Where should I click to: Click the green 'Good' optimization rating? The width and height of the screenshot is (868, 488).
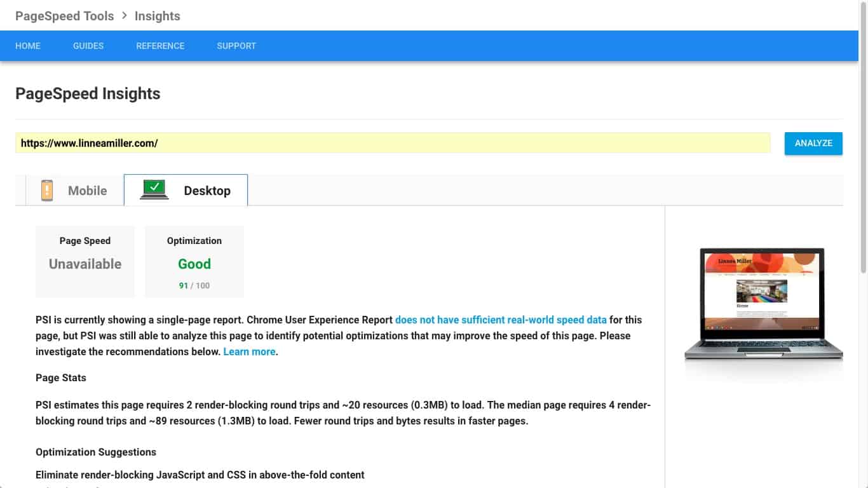coord(194,264)
